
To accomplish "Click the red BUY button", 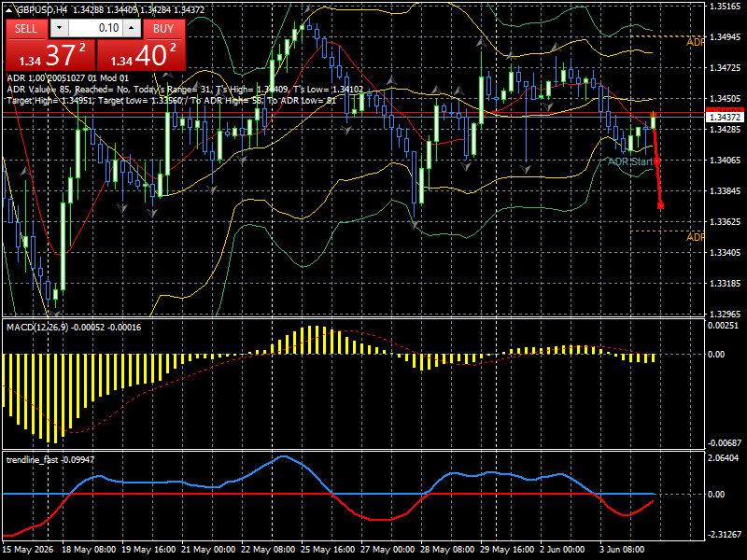I will coord(163,29).
